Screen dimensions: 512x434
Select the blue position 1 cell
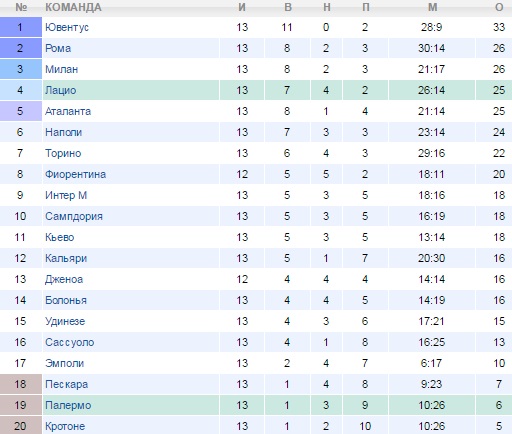tap(21, 27)
